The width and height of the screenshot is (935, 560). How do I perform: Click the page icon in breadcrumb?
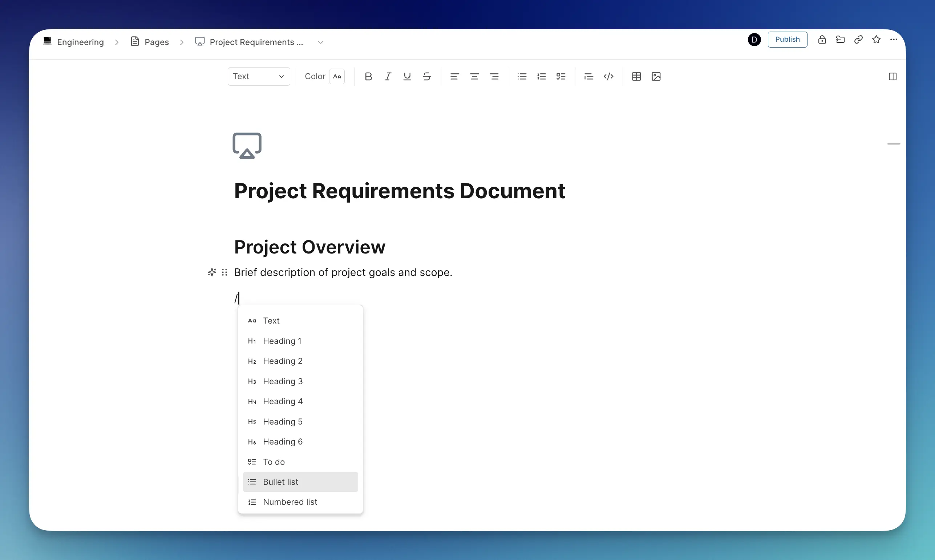point(199,41)
